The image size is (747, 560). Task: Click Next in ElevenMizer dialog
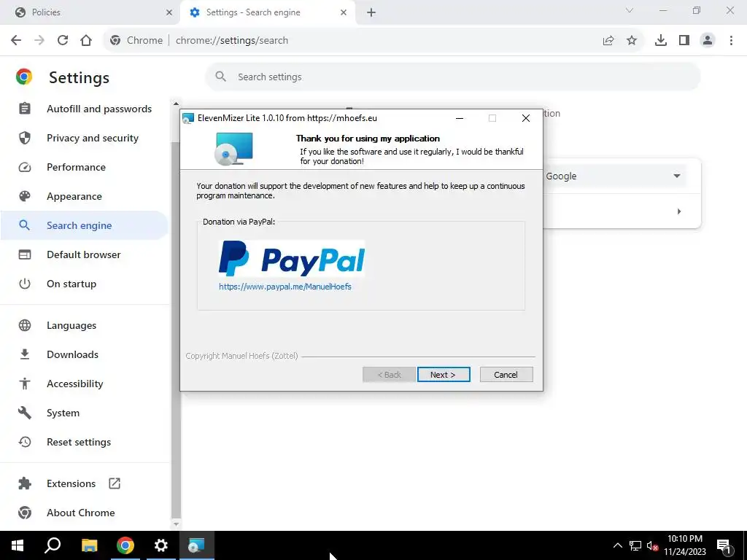point(444,375)
